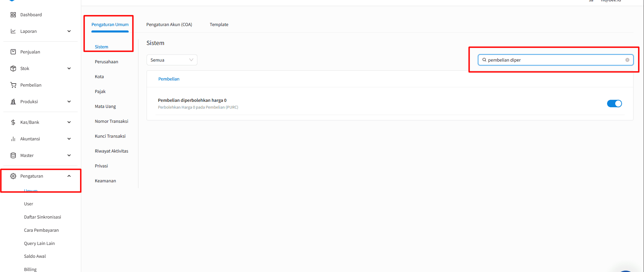Viewport: 644px width, 272px height.
Task: Expand the Akuntansi menu chevron
Action: (x=69, y=139)
